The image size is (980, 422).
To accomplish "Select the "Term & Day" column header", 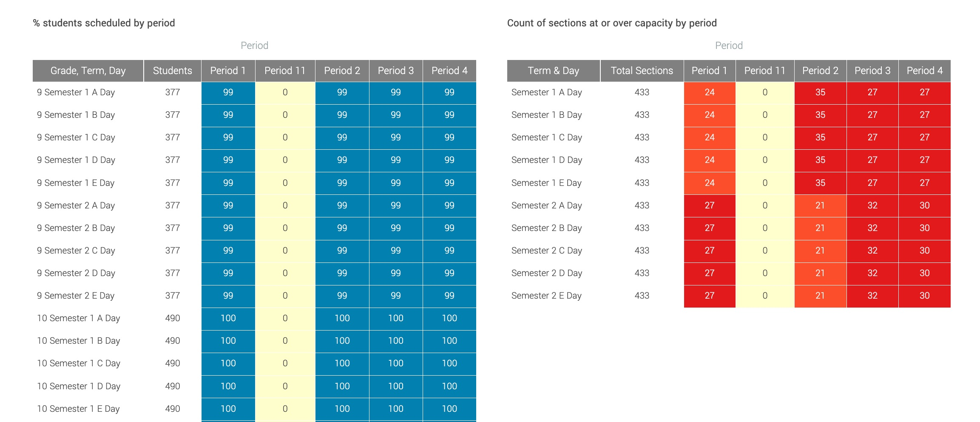I will [553, 71].
